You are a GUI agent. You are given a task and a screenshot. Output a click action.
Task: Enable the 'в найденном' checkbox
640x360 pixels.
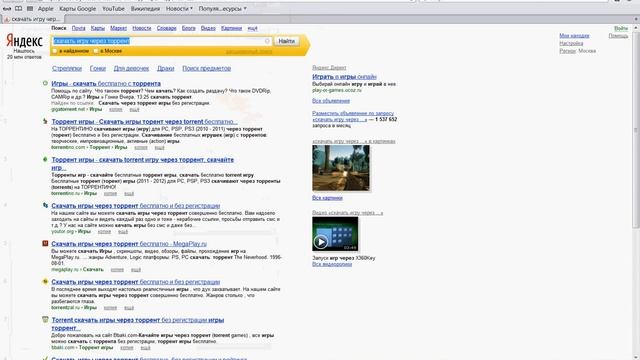pyautogui.click(x=55, y=51)
